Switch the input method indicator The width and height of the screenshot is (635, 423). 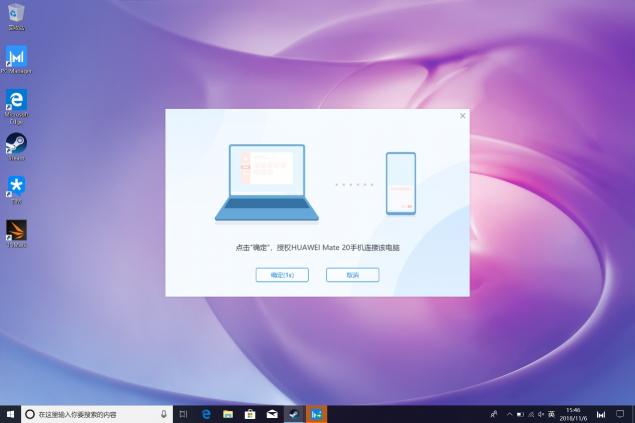[551, 414]
